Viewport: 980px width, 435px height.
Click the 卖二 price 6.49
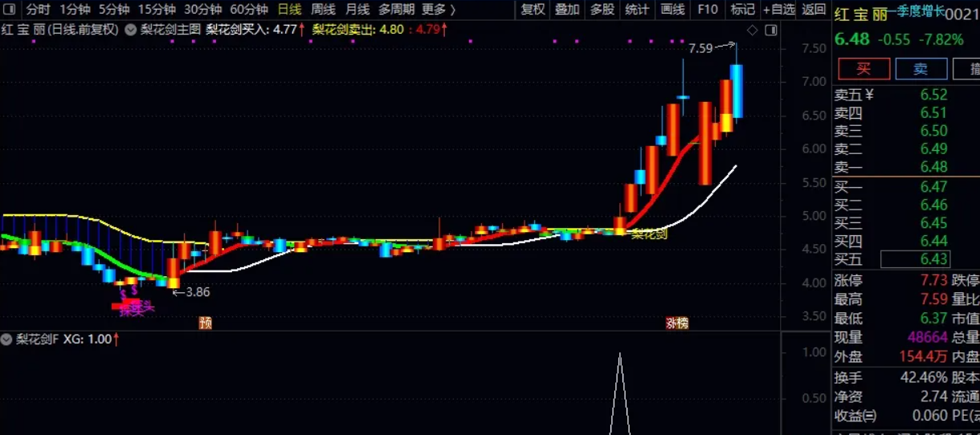pos(934,149)
